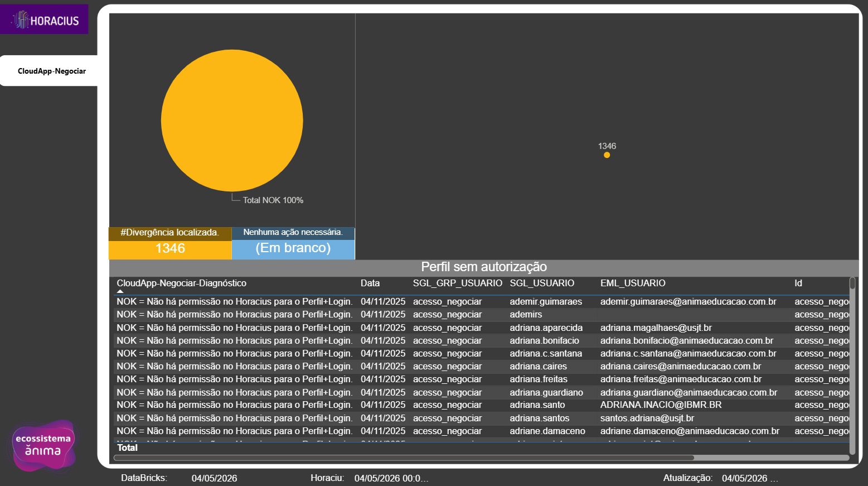The image size is (868, 486).
Task: Click the Perfil sem autorização title
Action: 484,267
